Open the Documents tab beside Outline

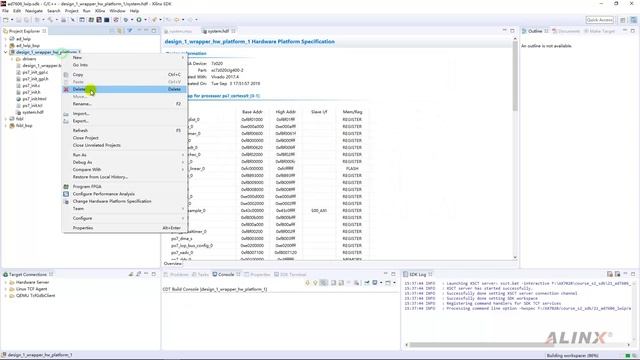pos(566,31)
